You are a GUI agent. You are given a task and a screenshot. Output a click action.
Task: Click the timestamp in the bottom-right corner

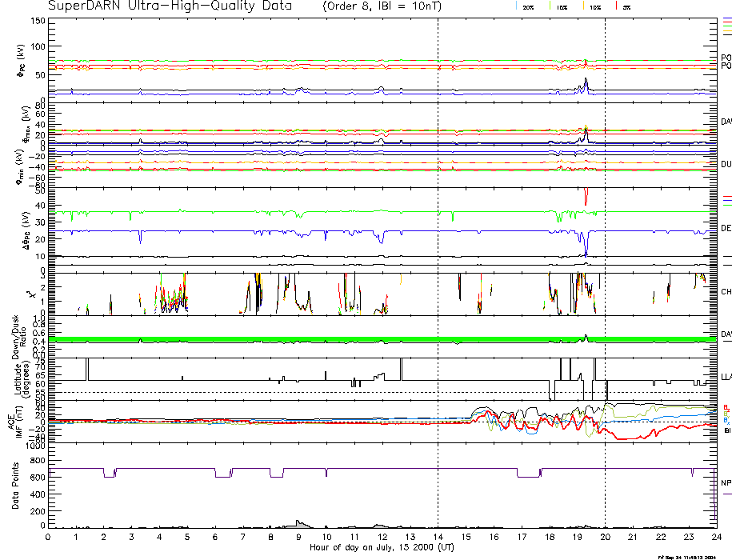pos(693,556)
